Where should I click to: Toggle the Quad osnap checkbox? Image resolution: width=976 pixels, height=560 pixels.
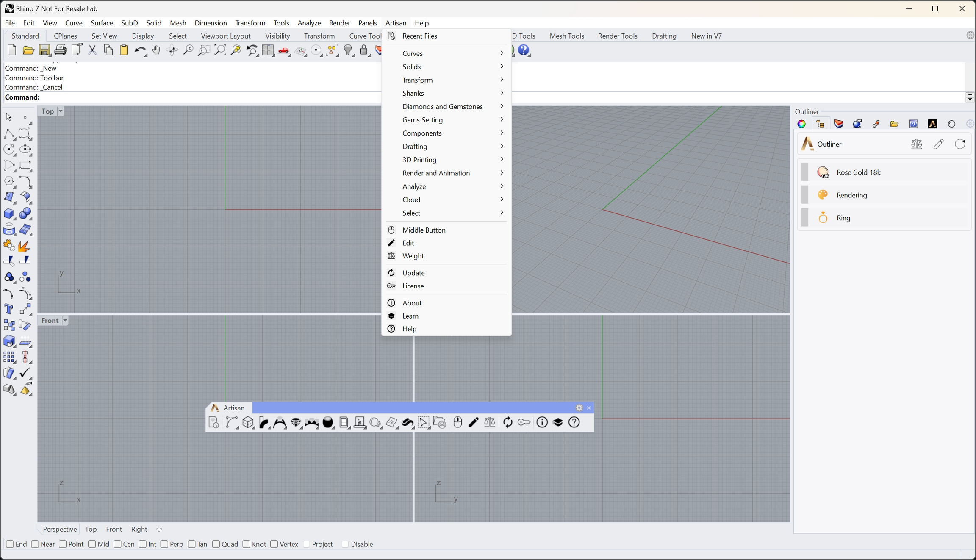click(x=216, y=544)
